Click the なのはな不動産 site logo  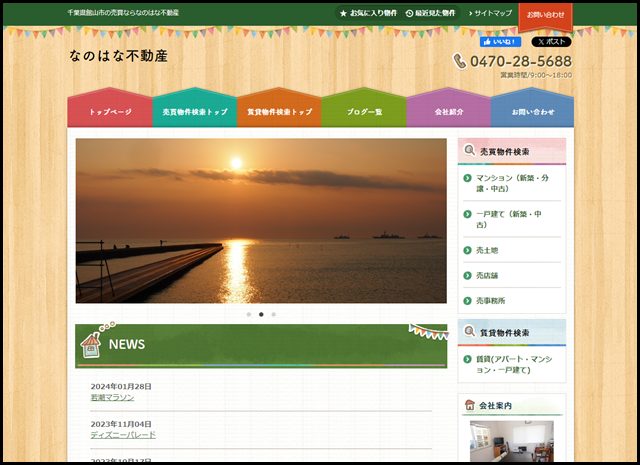click(x=118, y=56)
